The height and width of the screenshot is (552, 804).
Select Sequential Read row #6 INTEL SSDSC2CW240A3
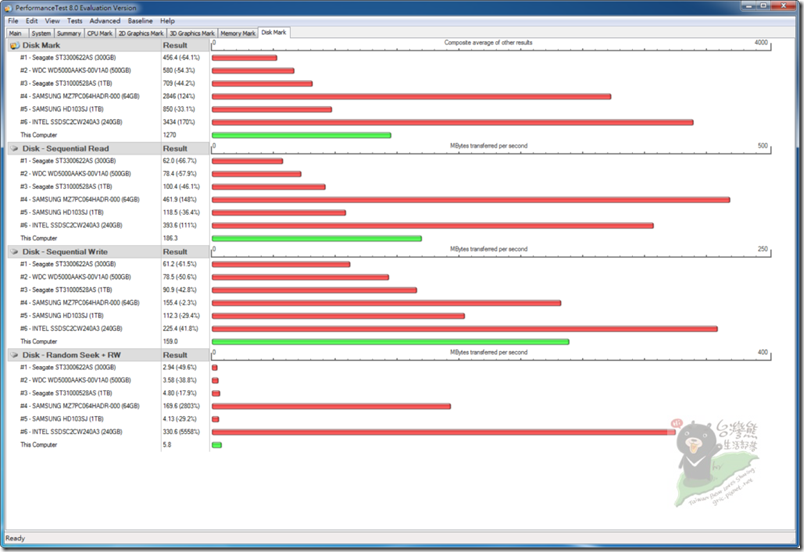coord(71,225)
